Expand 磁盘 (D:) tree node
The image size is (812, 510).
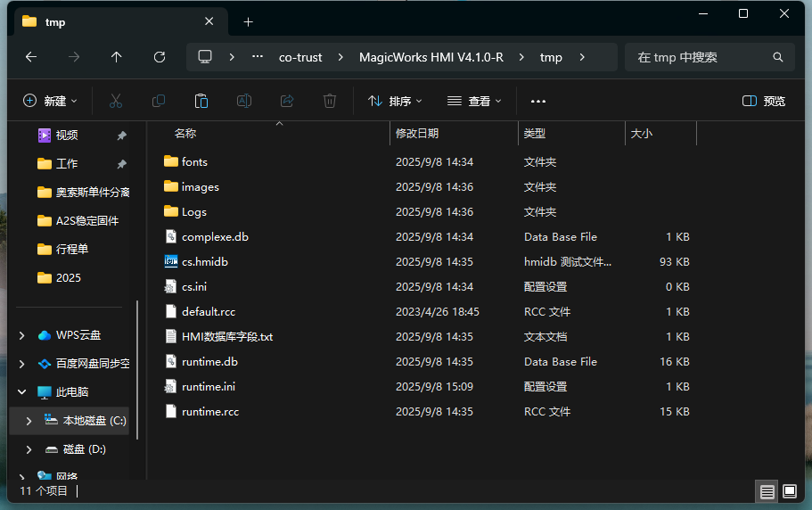[x=29, y=449]
